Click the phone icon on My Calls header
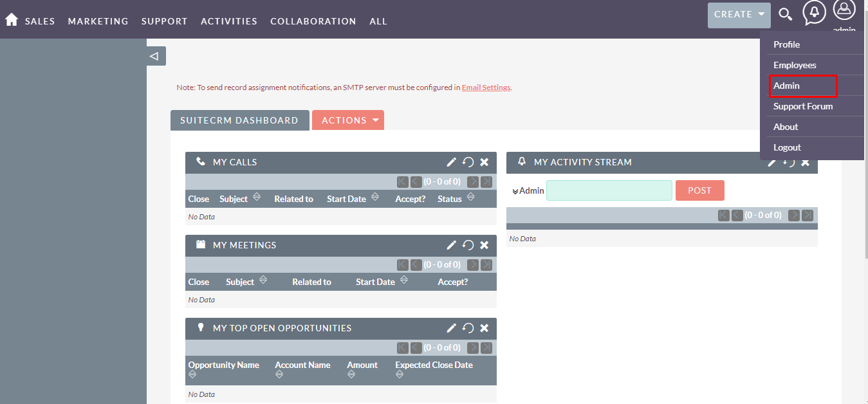The image size is (868, 404). 201,161
